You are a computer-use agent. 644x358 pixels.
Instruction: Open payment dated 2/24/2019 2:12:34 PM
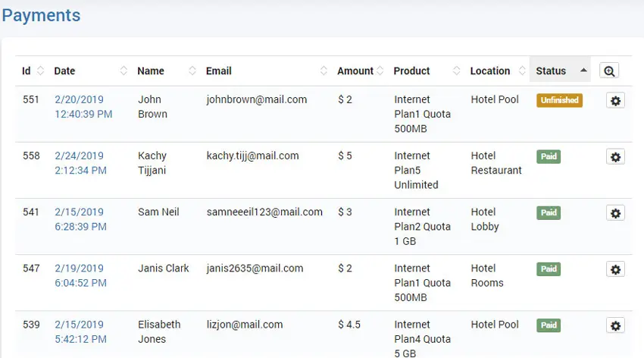click(x=80, y=163)
